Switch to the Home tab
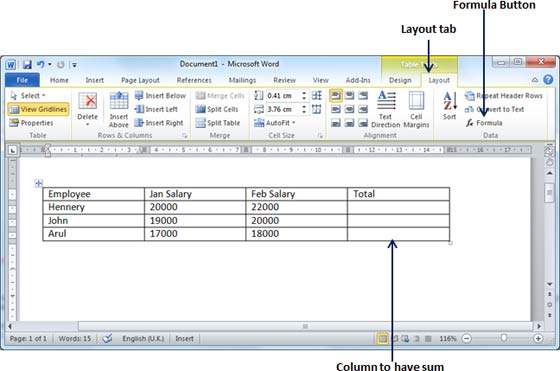 coord(59,80)
